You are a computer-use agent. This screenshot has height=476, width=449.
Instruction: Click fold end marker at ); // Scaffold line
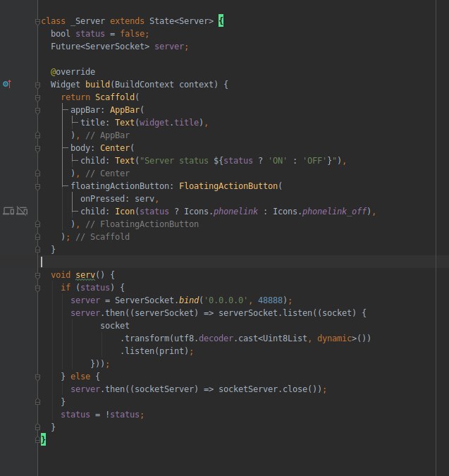pos(37,237)
